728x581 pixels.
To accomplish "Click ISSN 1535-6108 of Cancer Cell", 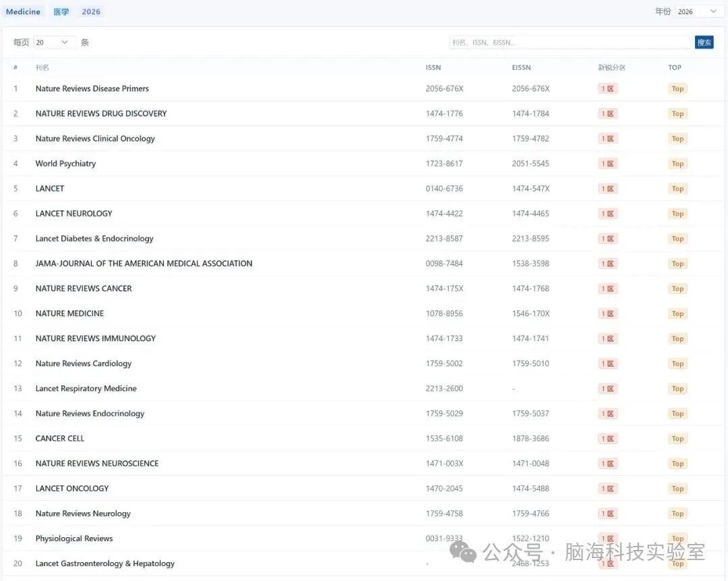I will (444, 438).
